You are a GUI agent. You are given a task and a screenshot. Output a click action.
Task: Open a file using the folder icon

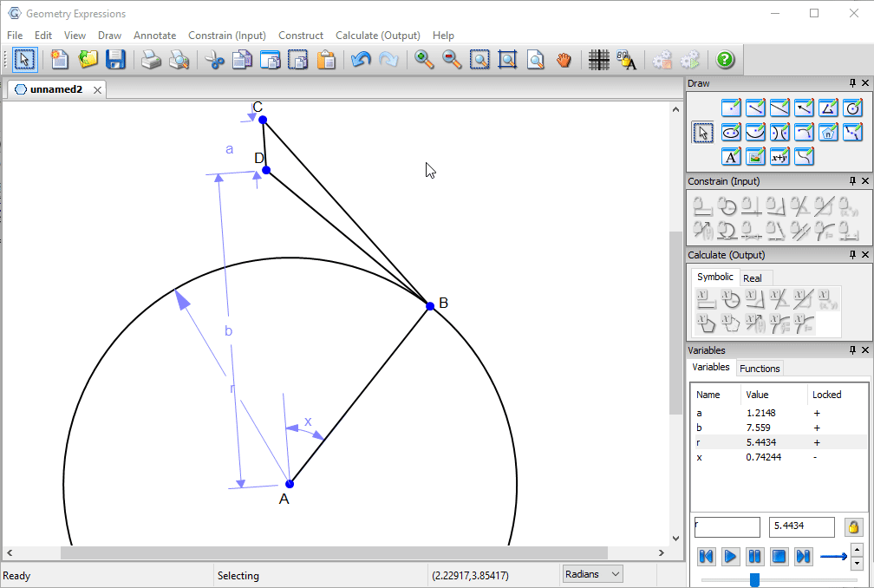pyautogui.click(x=88, y=60)
